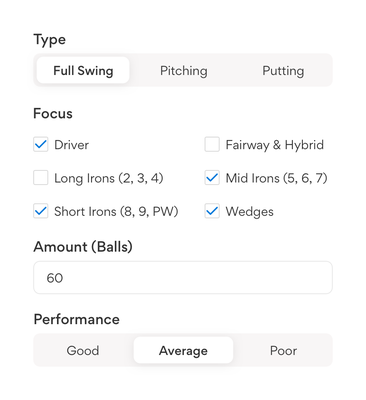Click the Wedges label text
The width and height of the screenshot is (366, 400).
(x=250, y=212)
